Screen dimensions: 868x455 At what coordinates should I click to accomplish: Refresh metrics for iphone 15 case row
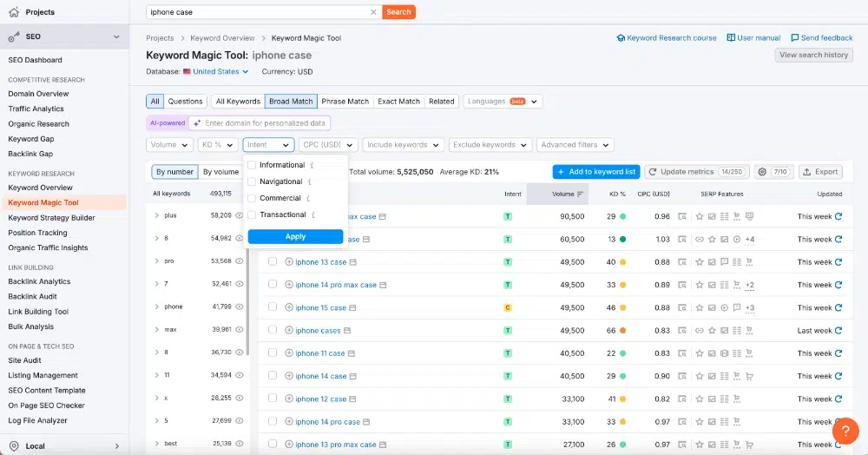point(838,307)
